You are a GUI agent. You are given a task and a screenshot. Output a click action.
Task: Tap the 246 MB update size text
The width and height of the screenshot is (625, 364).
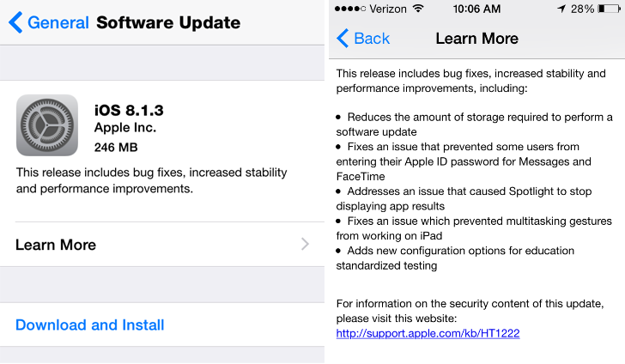click(x=116, y=148)
